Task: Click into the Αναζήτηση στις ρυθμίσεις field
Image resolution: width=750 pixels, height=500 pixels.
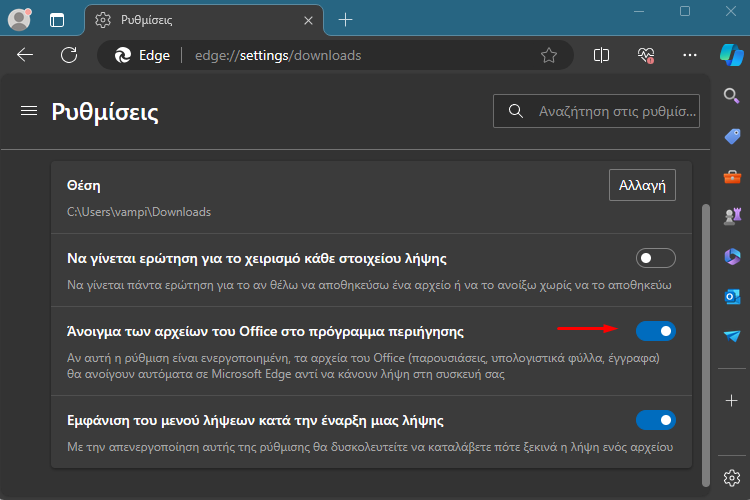Action: (596, 111)
